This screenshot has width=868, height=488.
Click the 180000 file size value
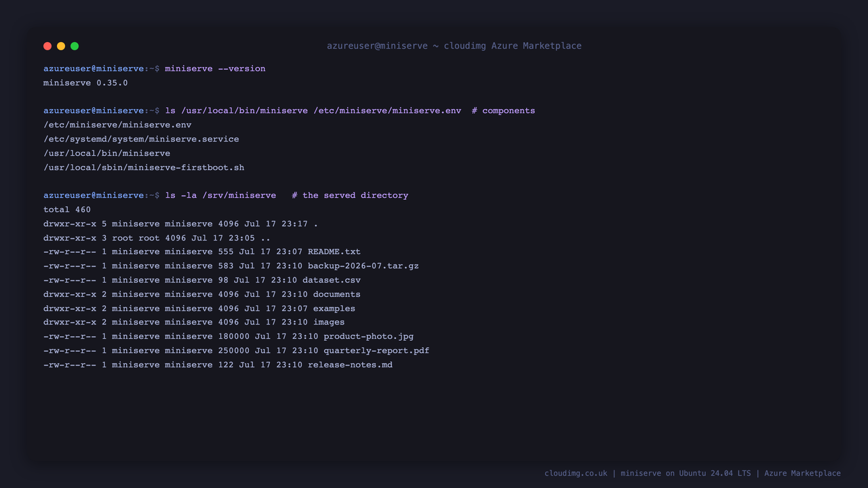[x=234, y=336]
